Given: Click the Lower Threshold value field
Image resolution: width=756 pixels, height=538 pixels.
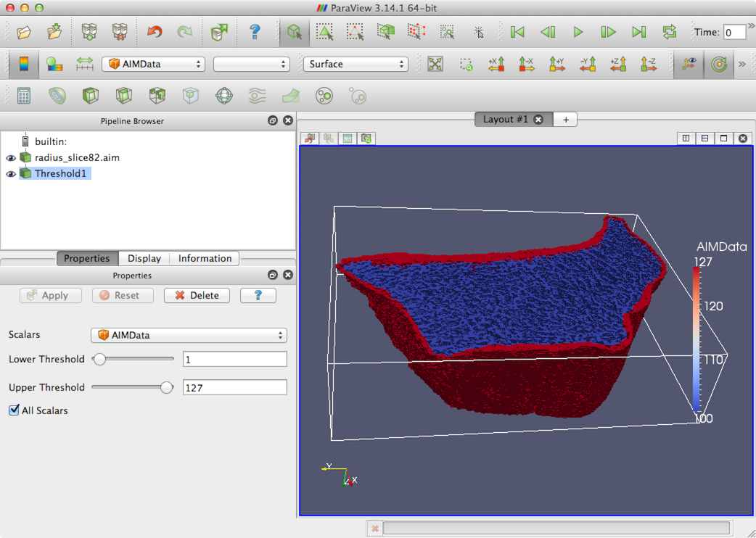Looking at the screenshot, I should click(235, 360).
